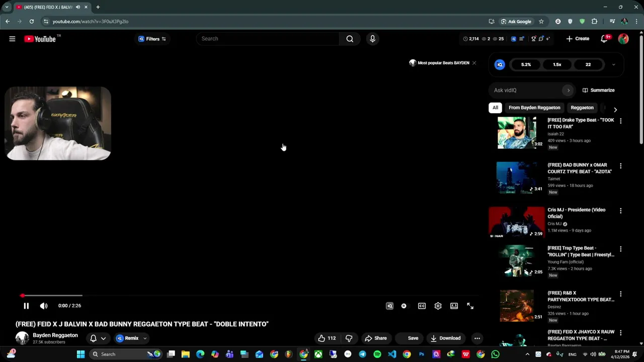Viewport: 644px width, 362px height.
Task: Select the All filter chip
Action: (x=495, y=108)
